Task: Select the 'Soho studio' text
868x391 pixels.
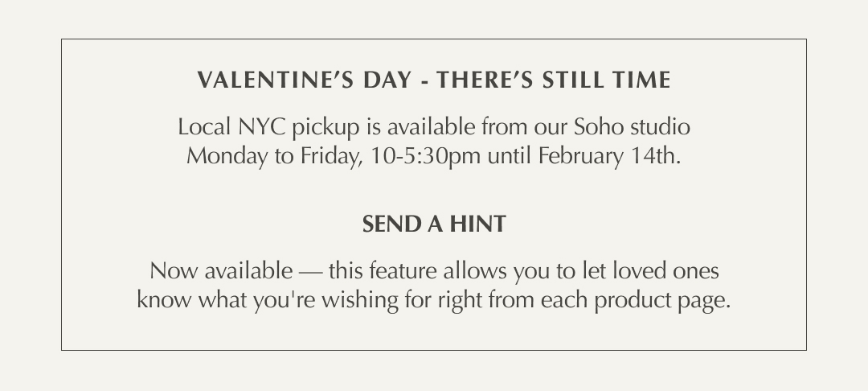Action: click(x=633, y=127)
